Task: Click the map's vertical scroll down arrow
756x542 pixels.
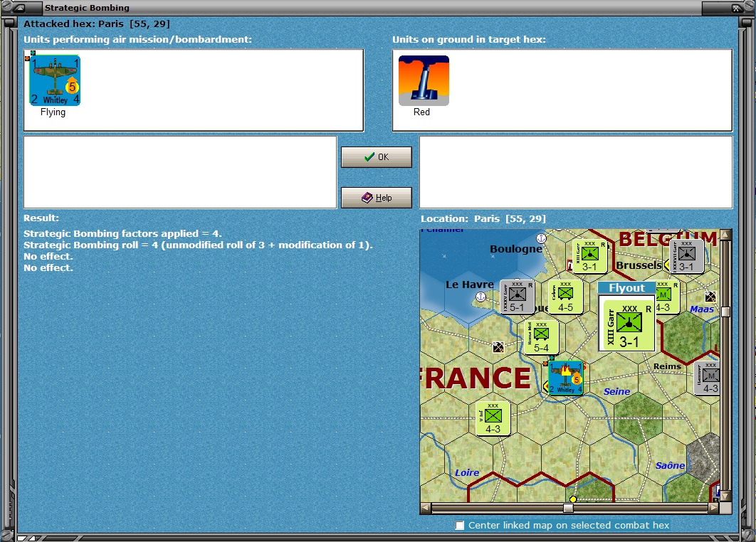Action: [725, 496]
